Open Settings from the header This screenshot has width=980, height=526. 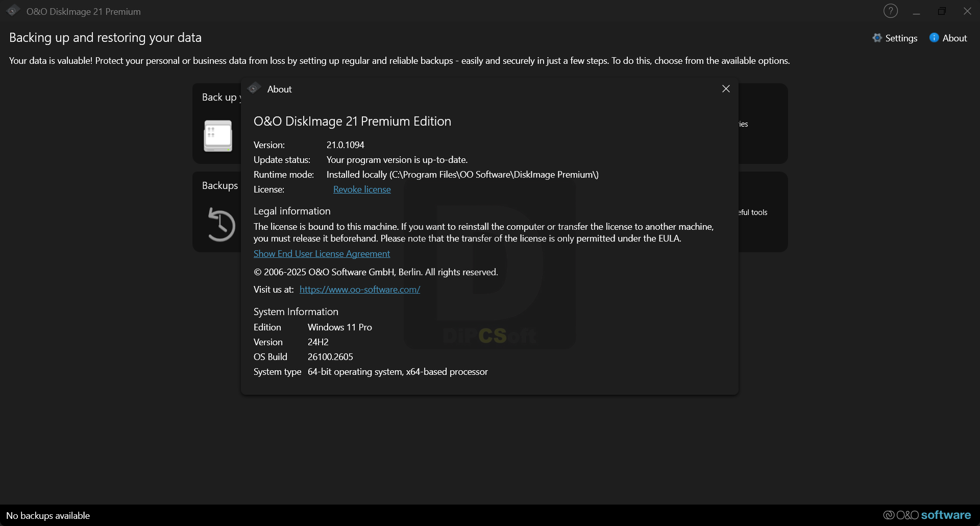pos(895,38)
